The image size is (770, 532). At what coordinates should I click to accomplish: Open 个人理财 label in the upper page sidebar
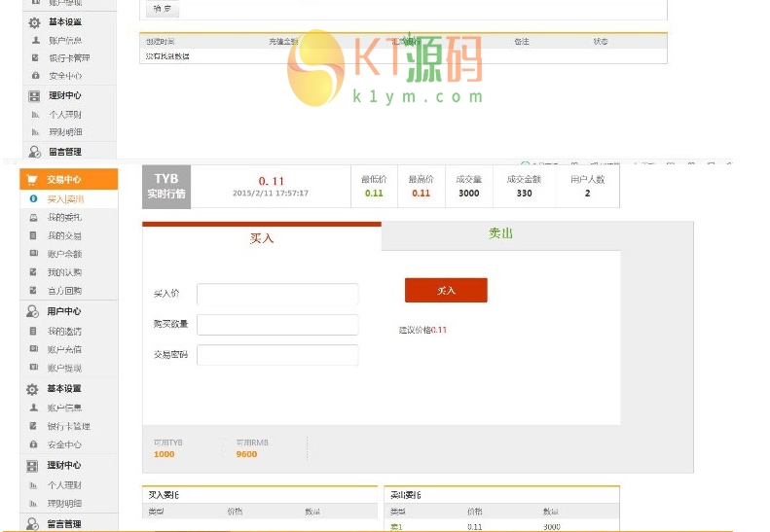pos(65,115)
